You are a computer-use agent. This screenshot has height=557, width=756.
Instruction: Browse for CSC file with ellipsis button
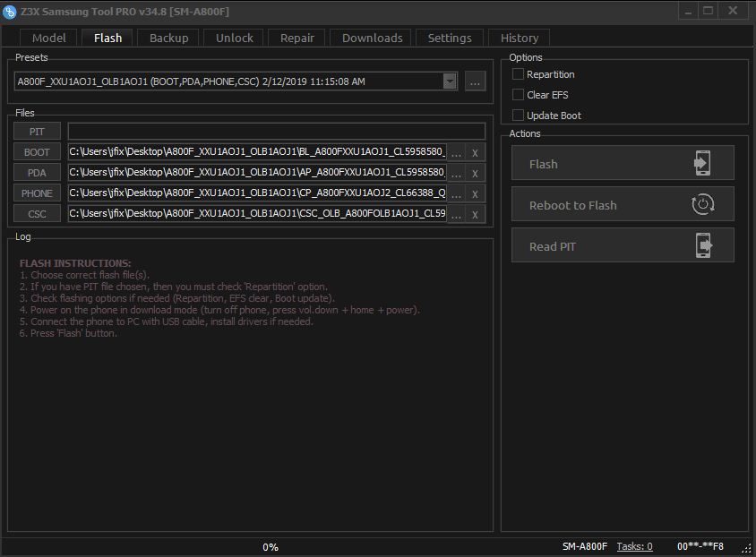[x=456, y=214]
